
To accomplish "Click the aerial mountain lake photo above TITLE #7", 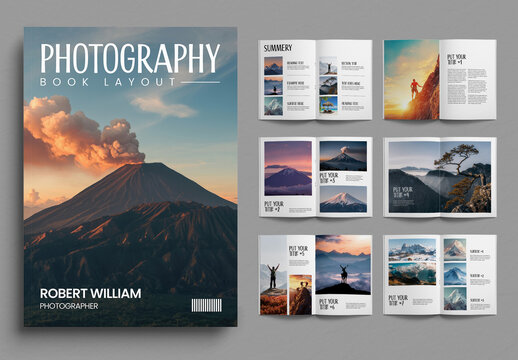I will [x=412, y=274].
